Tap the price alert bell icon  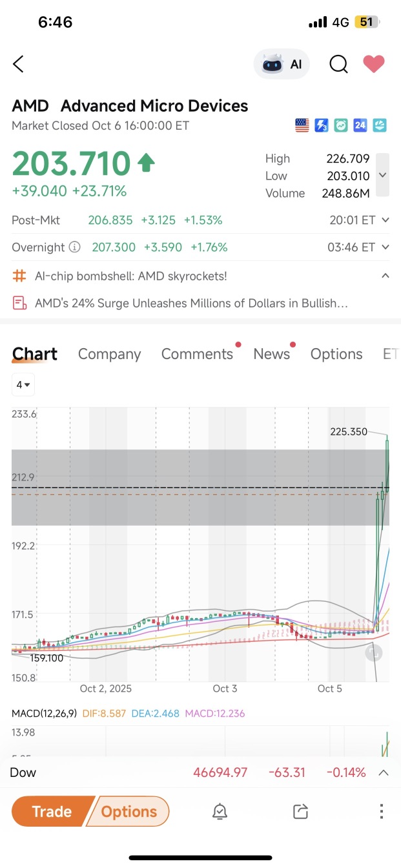click(220, 812)
